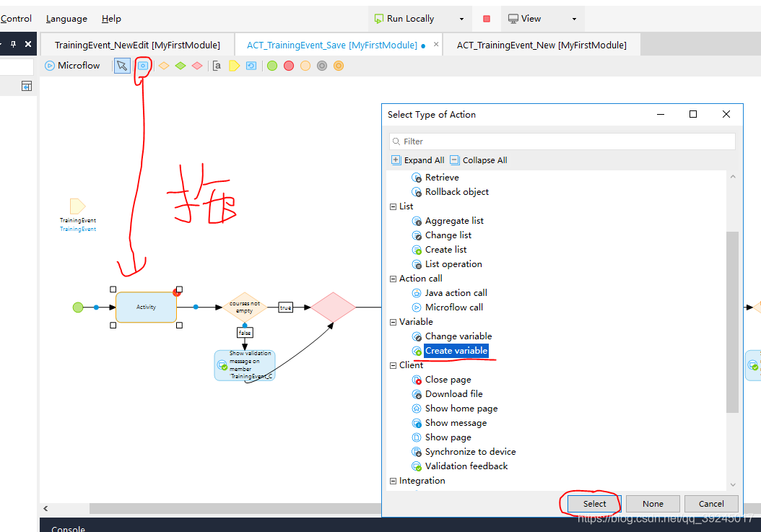Viewport: 761px width, 532px height.
Task: Select the pointer selection tool in toolbar
Action: pyautogui.click(x=122, y=66)
